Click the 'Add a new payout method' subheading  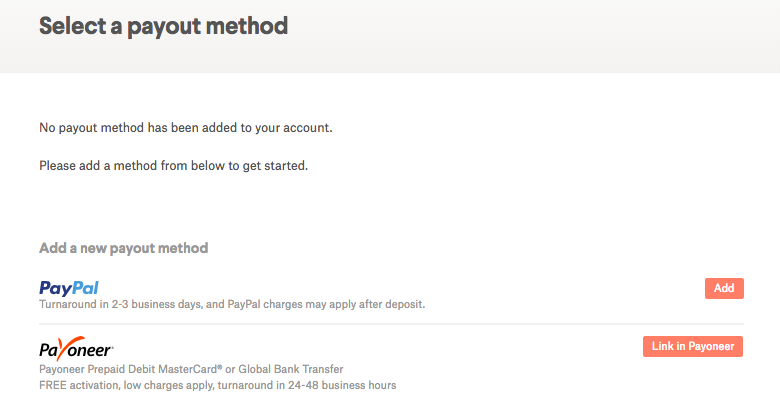[x=123, y=248]
